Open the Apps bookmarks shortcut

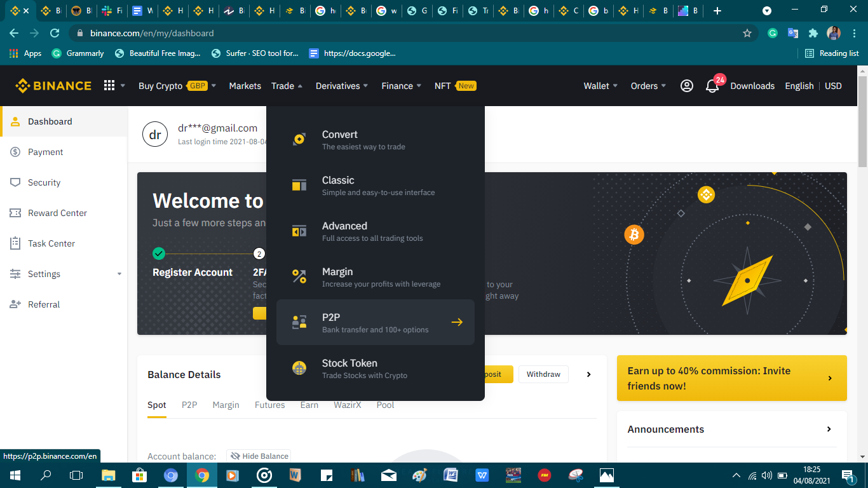point(26,53)
